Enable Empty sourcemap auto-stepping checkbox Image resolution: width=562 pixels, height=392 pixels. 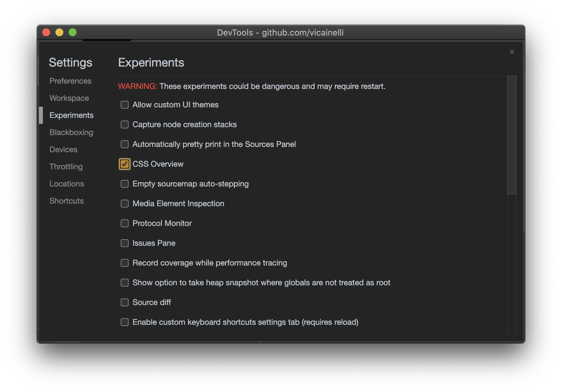(125, 184)
